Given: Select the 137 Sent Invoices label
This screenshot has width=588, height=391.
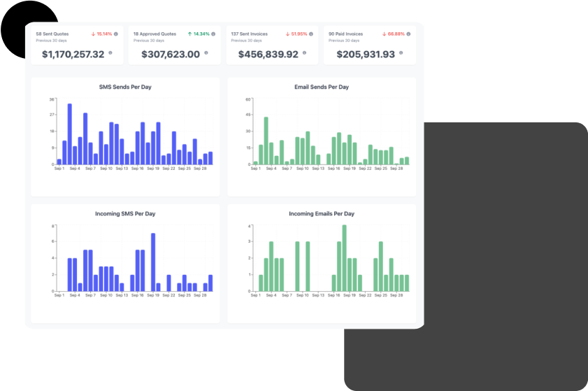Looking at the screenshot, I should (250, 34).
